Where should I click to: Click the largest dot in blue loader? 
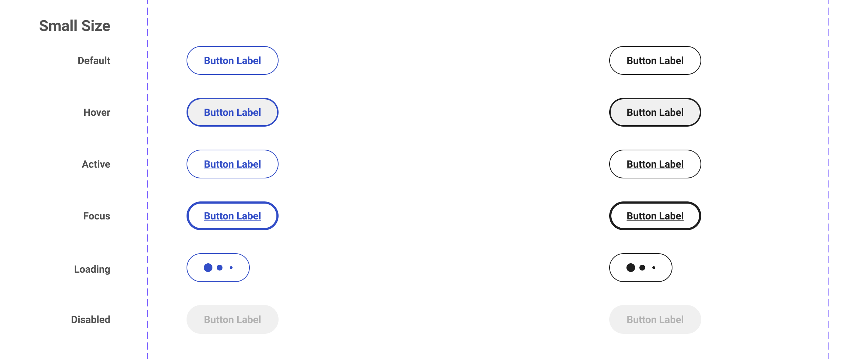pyautogui.click(x=208, y=268)
